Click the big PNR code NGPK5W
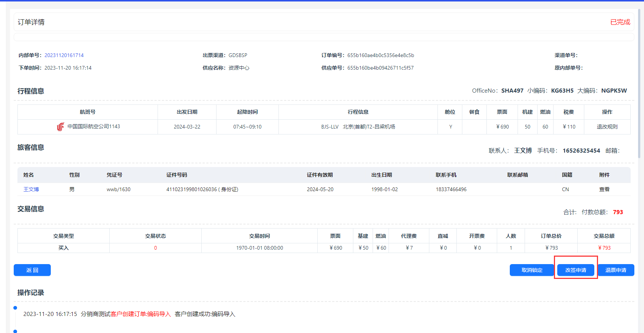The image size is (644, 333). tap(614, 91)
